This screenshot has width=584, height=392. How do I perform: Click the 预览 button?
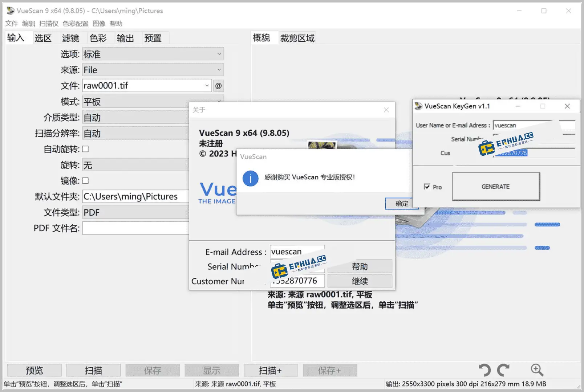click(34, 370)
